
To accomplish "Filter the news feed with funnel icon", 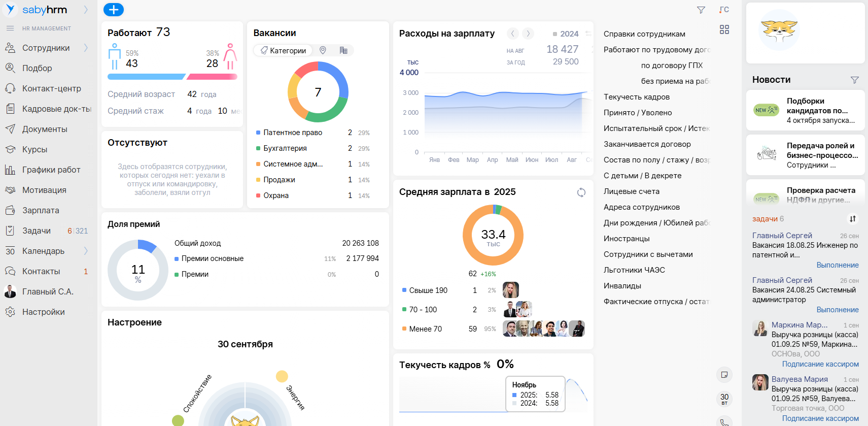I will [855, 80].
